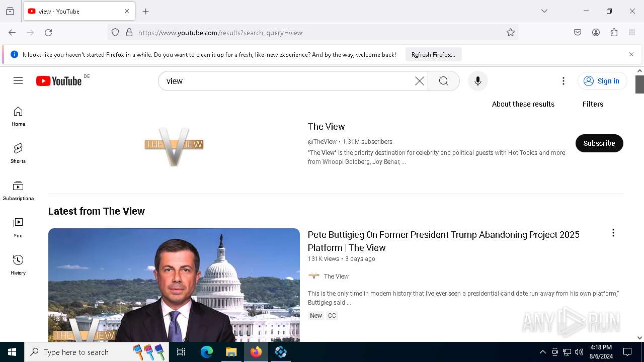Viewport: 644px width, 362px height.
Task: Click the 'CC' badge
Action: coord(332,316)
